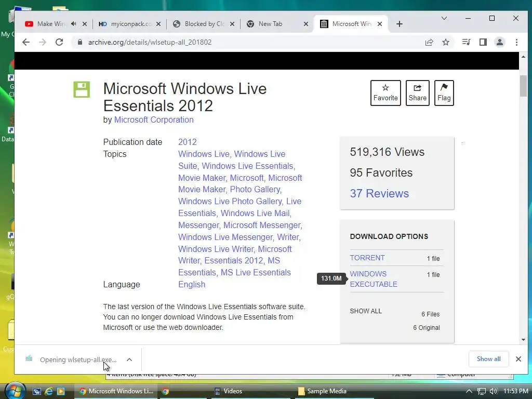Open the media control toolbar icon
This screenshot has width=532, height=399.
click(466, 42)
